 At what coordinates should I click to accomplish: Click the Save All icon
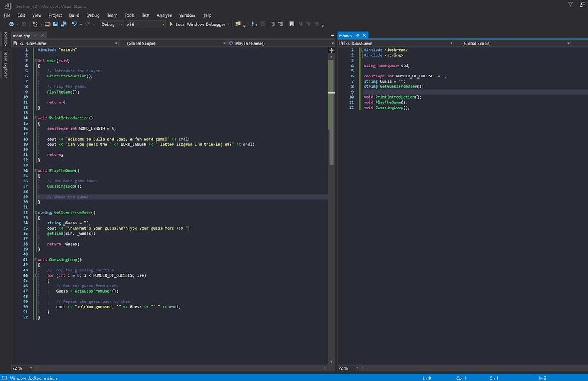click(x=63, y=24)
